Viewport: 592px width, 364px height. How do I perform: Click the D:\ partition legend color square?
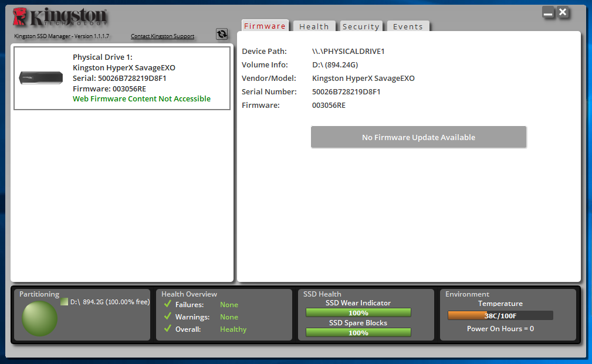tap(64, 302)
